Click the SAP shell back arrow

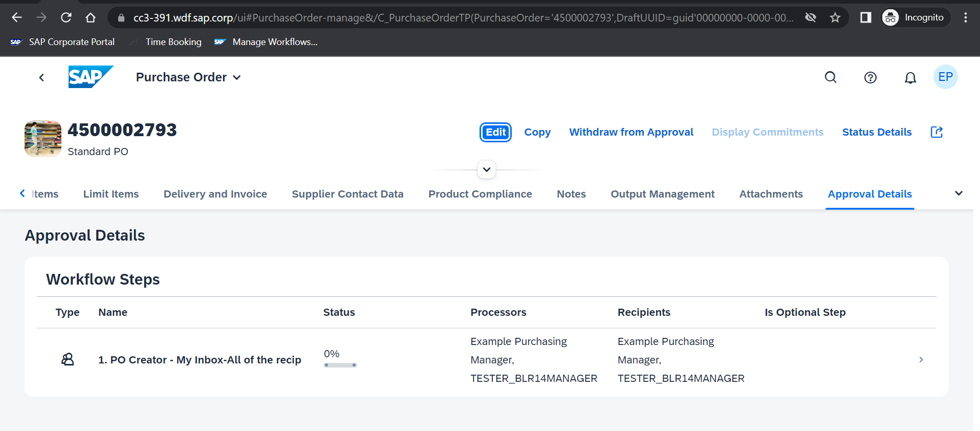[x=41, y=77]
